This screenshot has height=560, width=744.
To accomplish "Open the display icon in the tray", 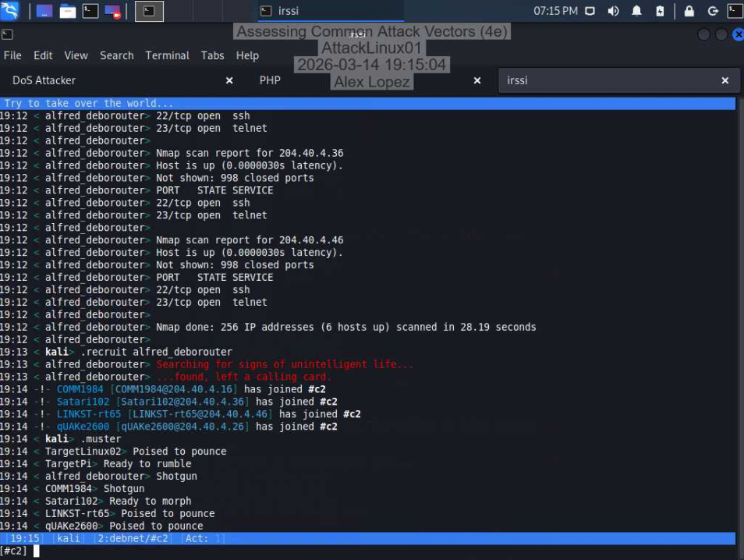I will point(591,11).
